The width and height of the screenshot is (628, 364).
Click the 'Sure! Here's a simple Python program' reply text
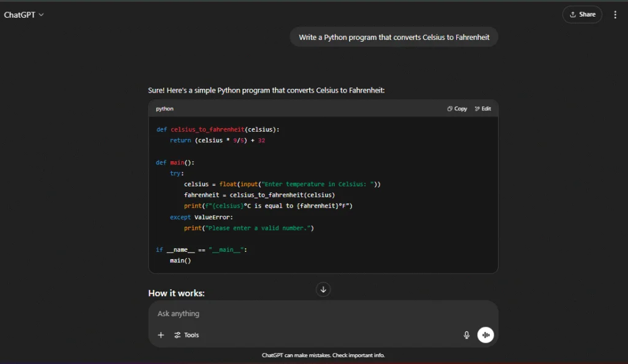click(x=266, y=91)
